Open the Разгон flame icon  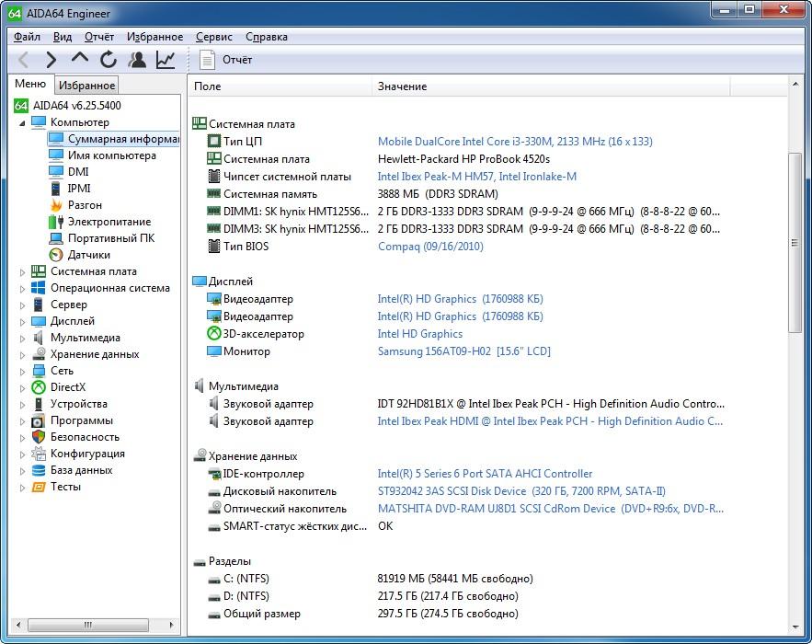56,204
